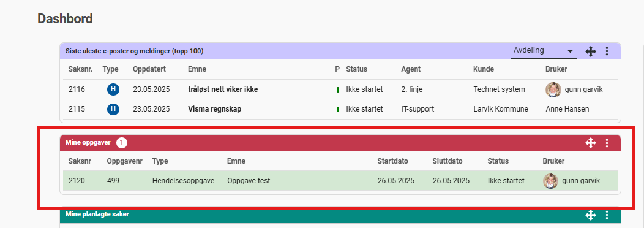
Task: Click move icon on Mine oppgaver panel
Action: click(x=590, y=143)
